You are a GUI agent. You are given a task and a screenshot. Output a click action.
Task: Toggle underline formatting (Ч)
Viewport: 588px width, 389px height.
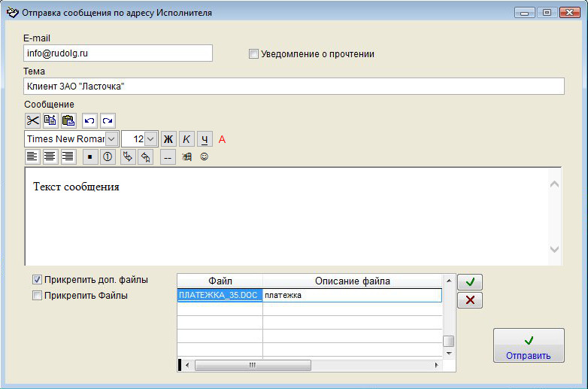tap(205, 139)
